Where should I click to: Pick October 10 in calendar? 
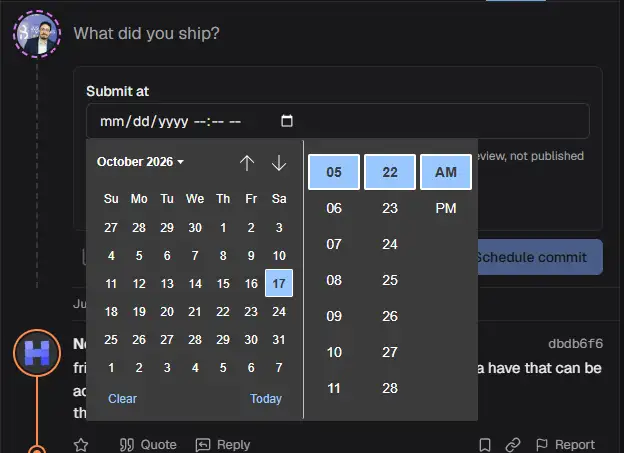coord(279,255)
